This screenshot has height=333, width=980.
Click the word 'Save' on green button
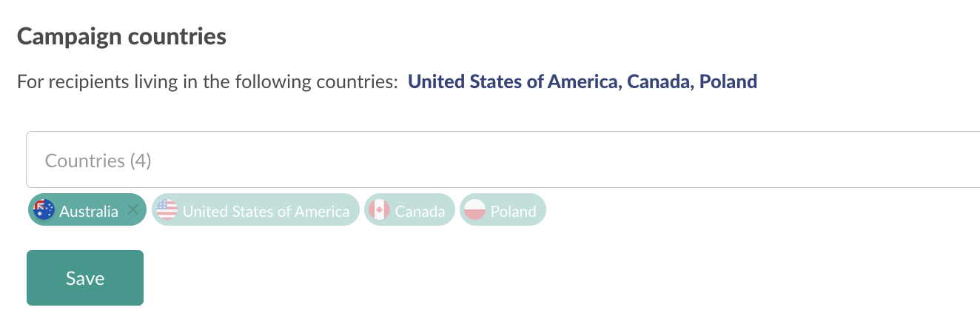[85, 278]
